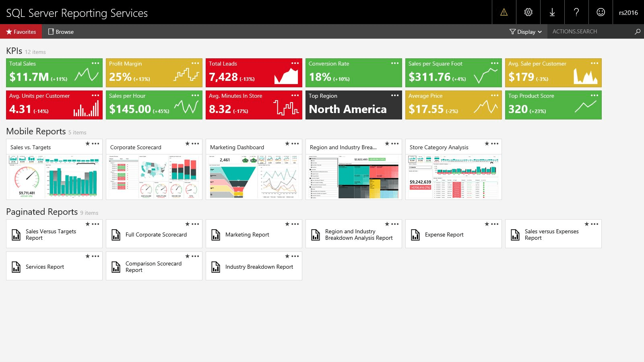Open the Help question mark icon

click(576, 12)
